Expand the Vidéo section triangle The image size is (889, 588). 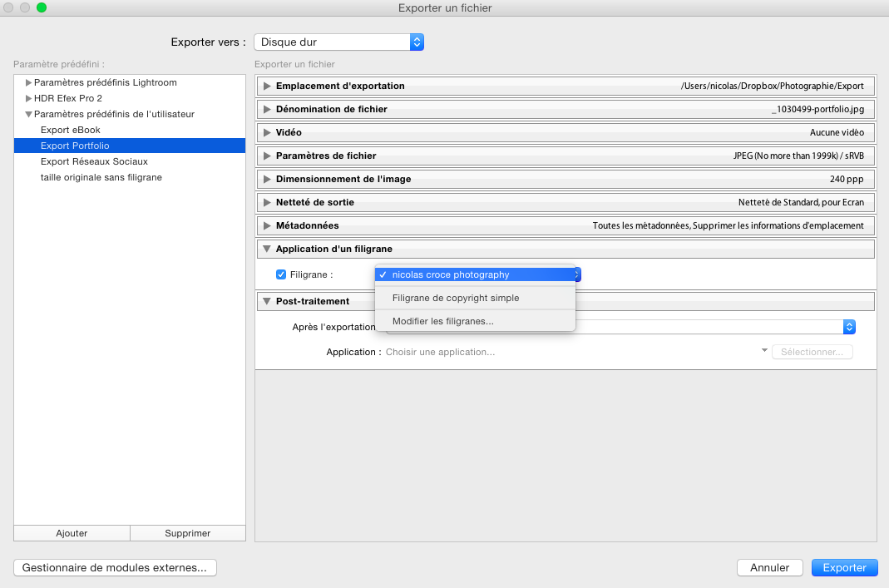(x=267, y=132)
